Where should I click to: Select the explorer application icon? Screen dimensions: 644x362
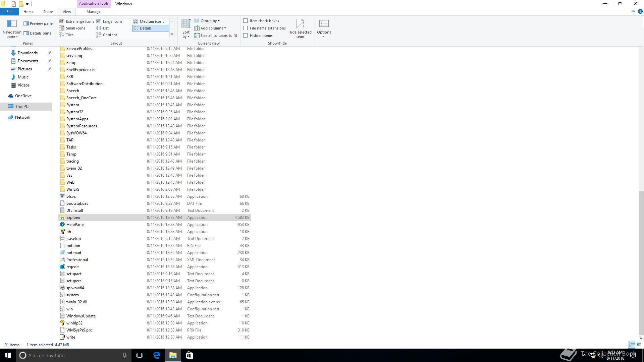[62, 218]
